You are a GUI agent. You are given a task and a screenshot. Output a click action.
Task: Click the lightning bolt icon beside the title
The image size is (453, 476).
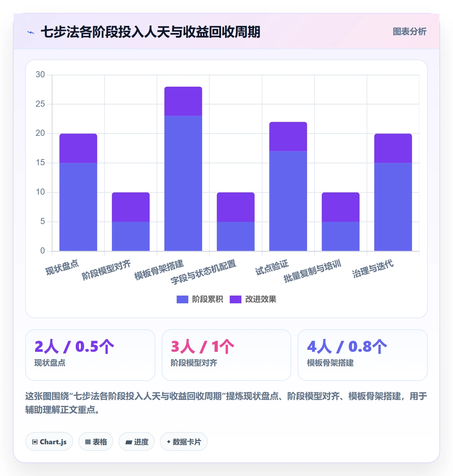point(31,32)
